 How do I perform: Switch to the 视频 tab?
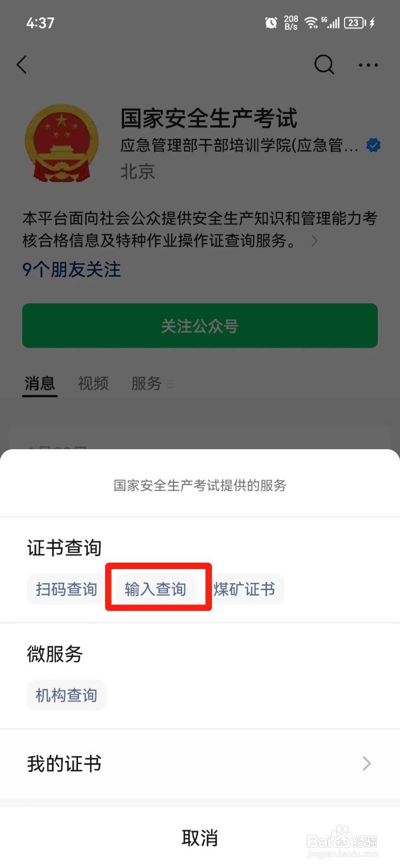[93, 384]
